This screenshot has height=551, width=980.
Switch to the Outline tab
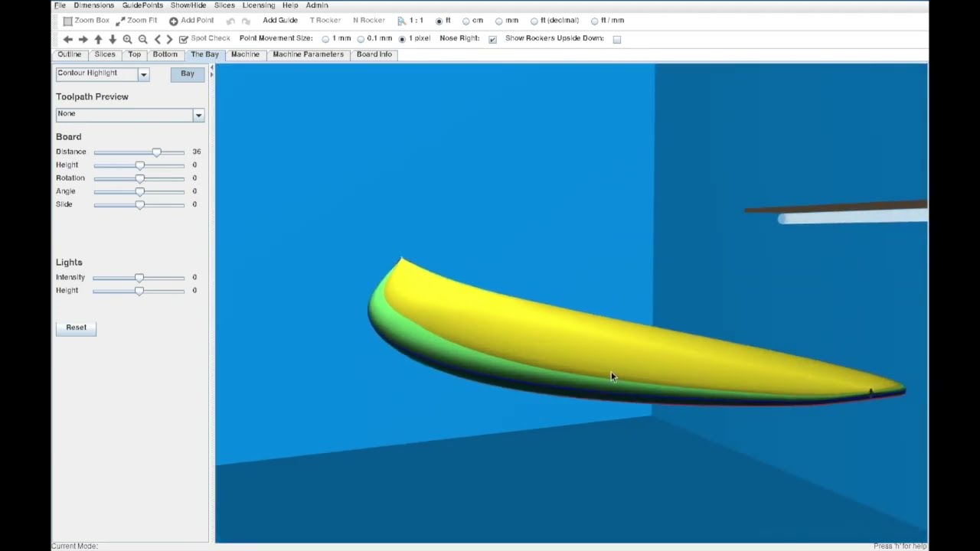[x=70, y=54]
